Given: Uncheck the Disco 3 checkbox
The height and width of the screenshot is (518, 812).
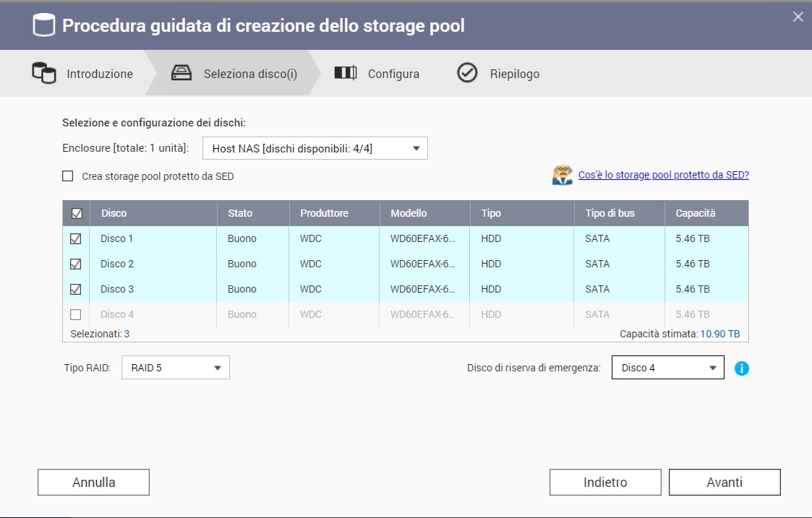Looking at the screenshot, I should [76, 289].
